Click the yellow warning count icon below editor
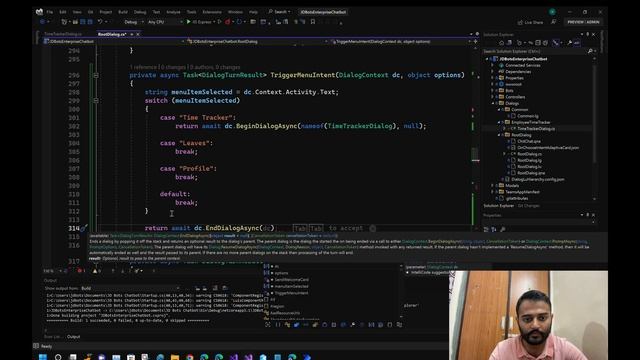640x360 pixels. (96, 271)
